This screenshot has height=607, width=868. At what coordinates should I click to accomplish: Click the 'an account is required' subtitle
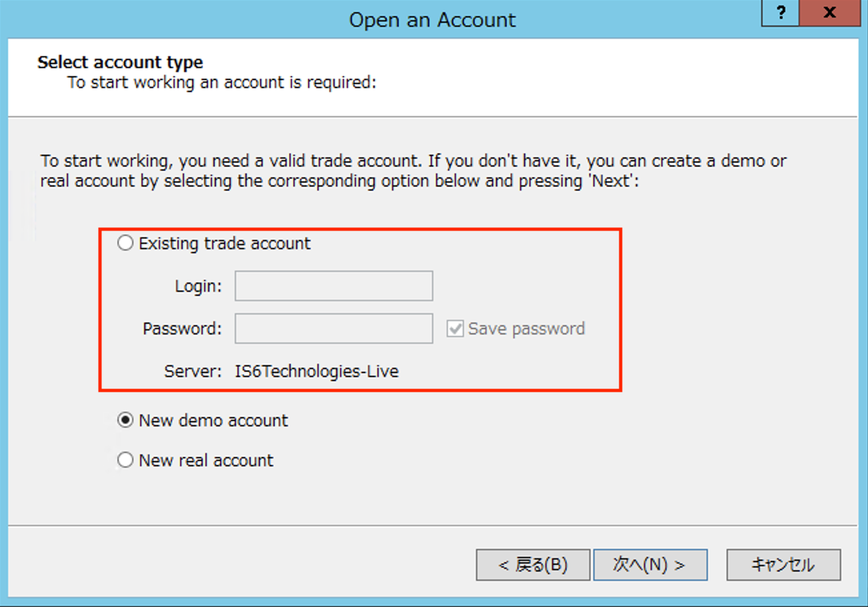(x=222, y=83)
